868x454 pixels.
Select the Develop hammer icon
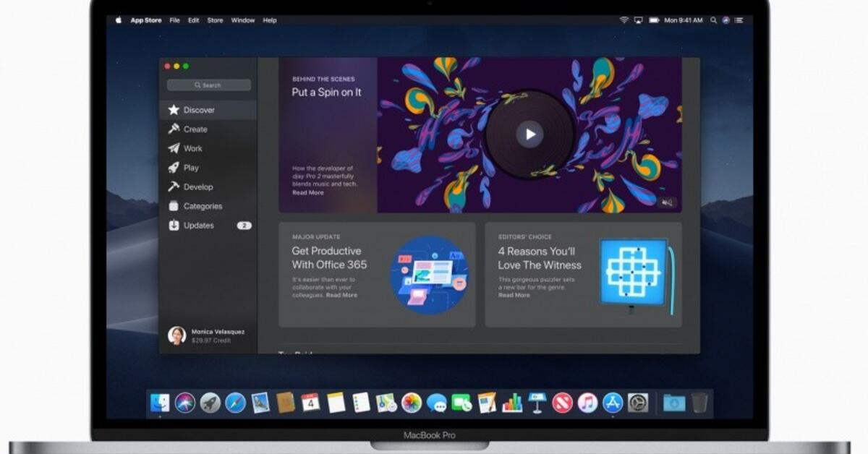coord(174,187)
